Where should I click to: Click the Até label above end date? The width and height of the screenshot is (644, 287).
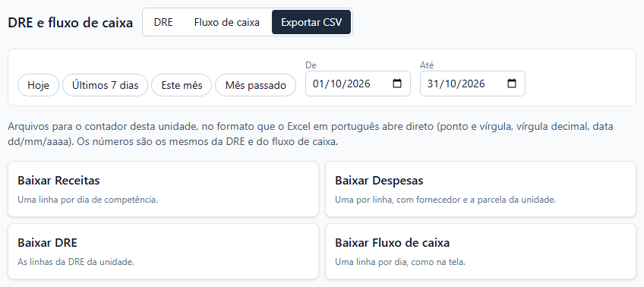pyautogui.click(x=427, y=65)
